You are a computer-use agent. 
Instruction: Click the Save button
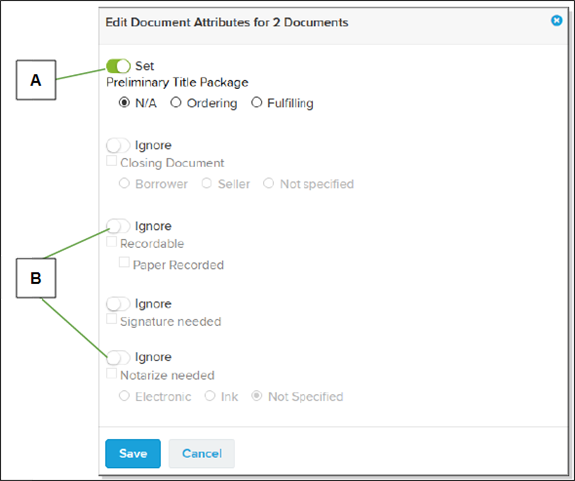coord(133,454)
